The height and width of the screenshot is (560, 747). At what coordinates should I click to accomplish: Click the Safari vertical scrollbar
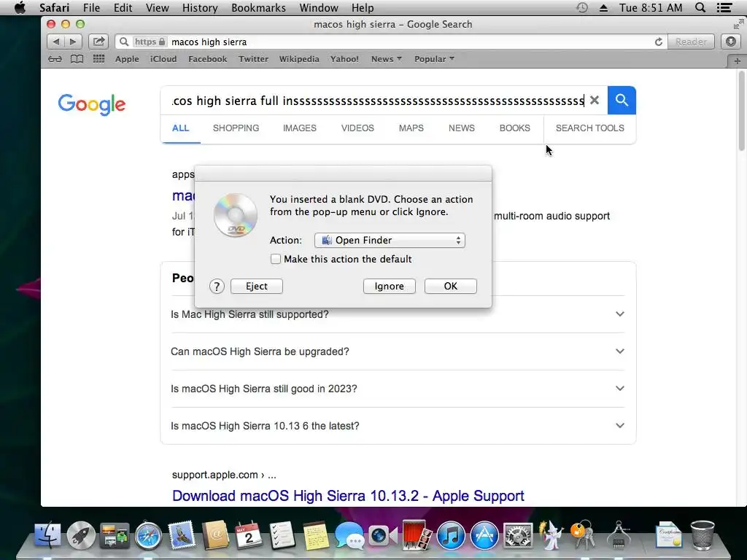[741, 111]
